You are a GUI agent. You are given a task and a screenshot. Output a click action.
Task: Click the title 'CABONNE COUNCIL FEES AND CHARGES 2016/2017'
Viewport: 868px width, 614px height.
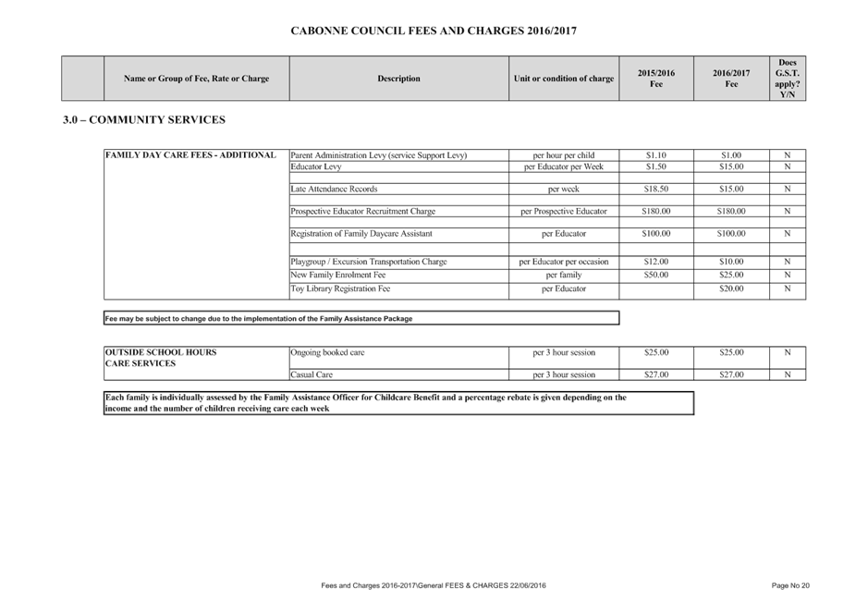coord(434,31)
